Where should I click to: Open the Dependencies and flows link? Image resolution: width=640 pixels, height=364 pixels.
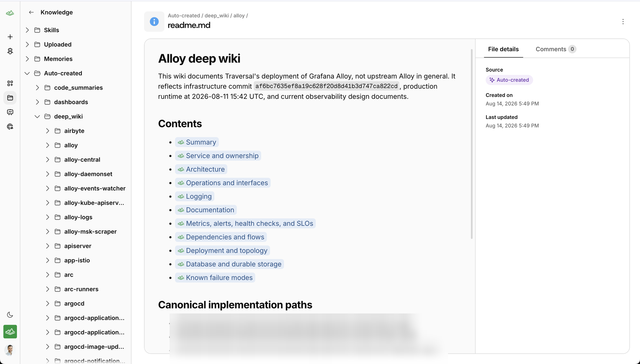[221, 237]
